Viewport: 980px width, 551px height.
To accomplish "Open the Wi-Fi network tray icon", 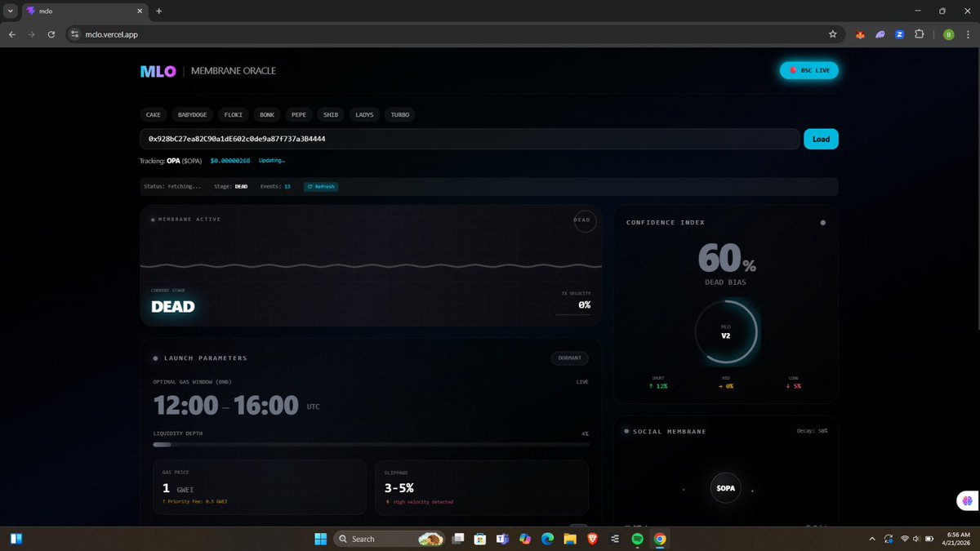I will tap(904, 538).
